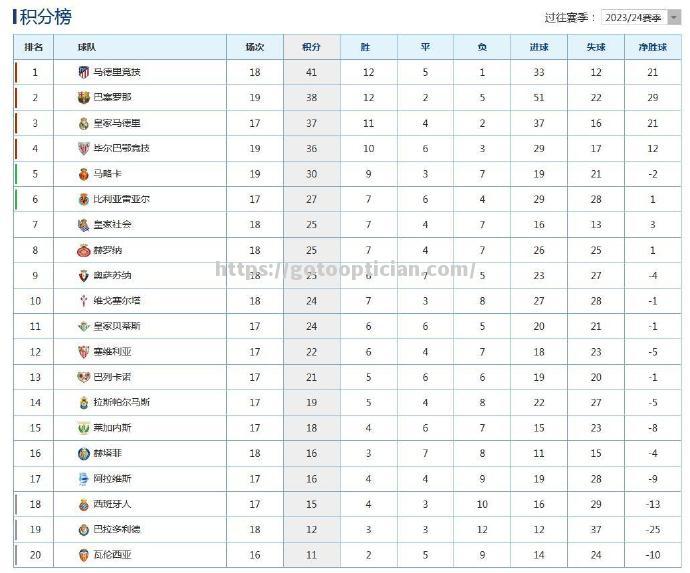
Task: Click the Girona crest in row 8
Action: click(84, 250)
